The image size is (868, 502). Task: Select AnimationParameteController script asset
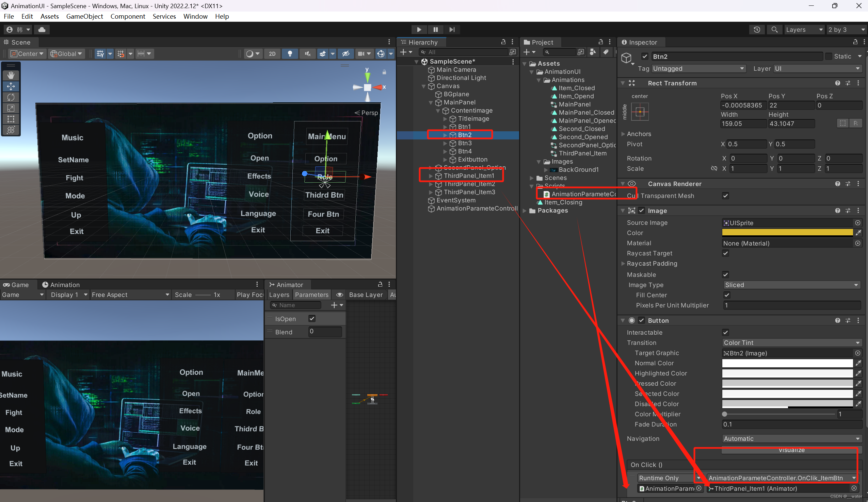point(580,195)
